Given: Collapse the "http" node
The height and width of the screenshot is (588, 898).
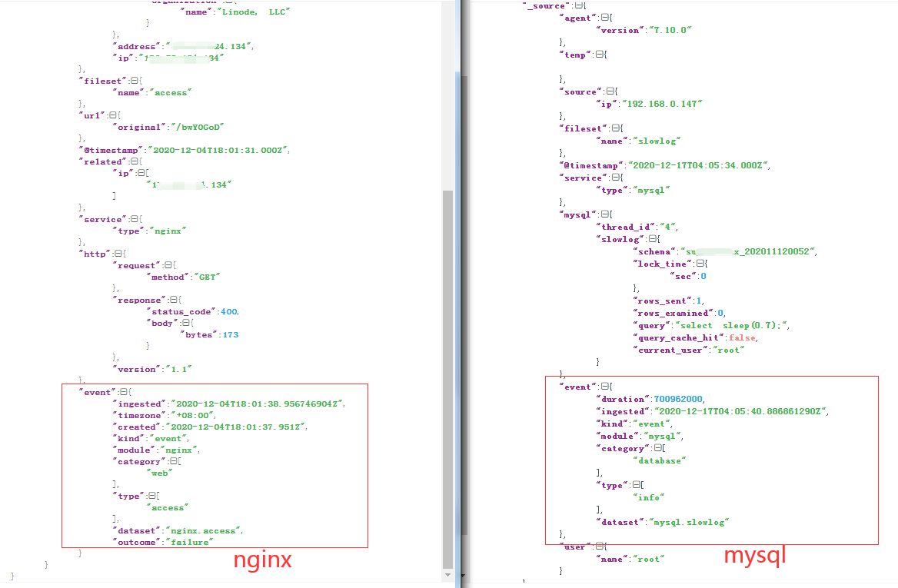Looking at the screenshot, I should pyautogui.click(x=118, y=254).
